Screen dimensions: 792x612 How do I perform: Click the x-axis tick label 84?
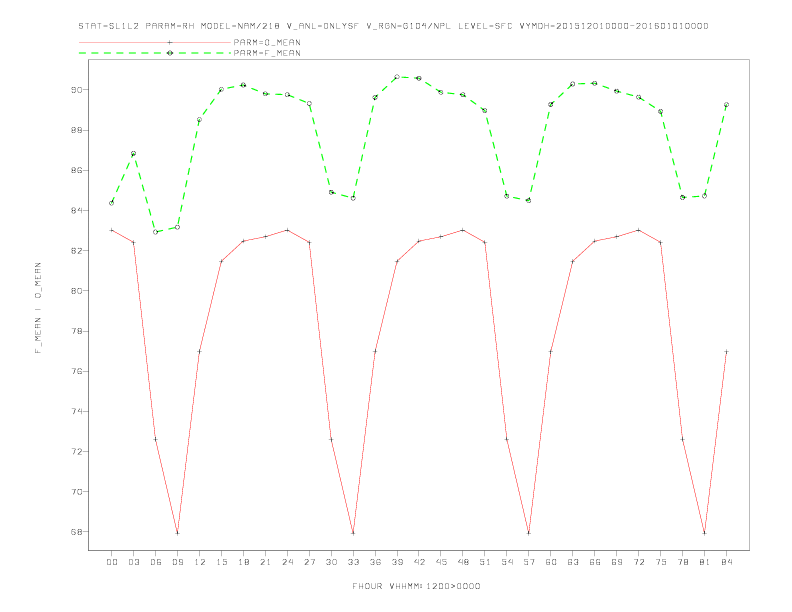726,562
